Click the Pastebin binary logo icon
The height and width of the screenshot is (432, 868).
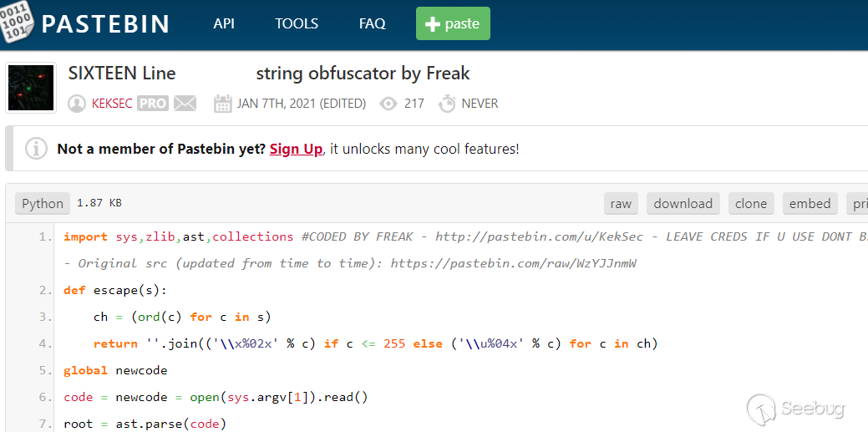pos(18,23)
